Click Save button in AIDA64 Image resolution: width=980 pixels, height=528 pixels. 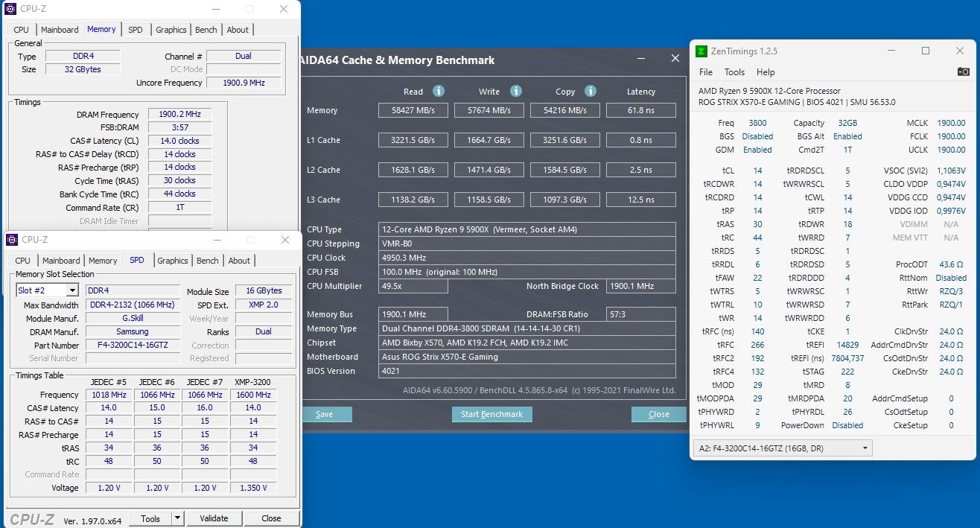[325, 414]
